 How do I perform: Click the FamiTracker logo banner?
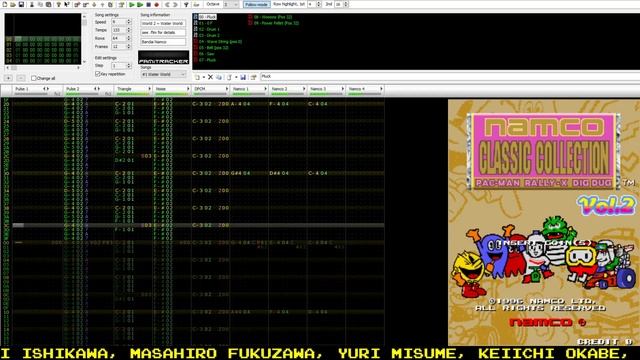click(x=163, y=57)
